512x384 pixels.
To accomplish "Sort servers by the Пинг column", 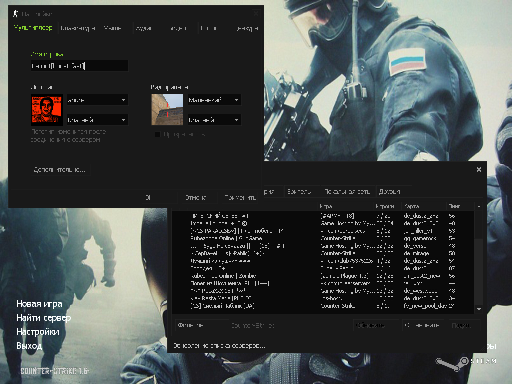I will click(x=460, y=206).
